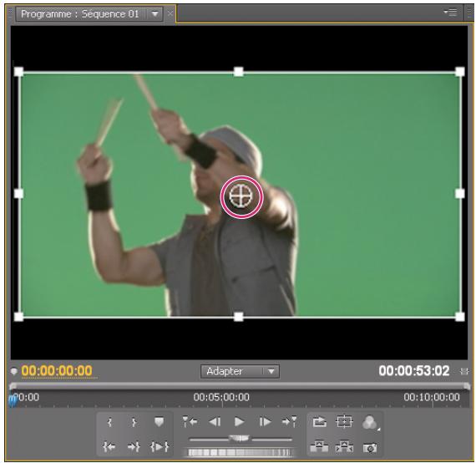This screenshot has height=463, width=476.
Task: Select the Programme : Séquence 01 tab
Action: pos(80,14)
